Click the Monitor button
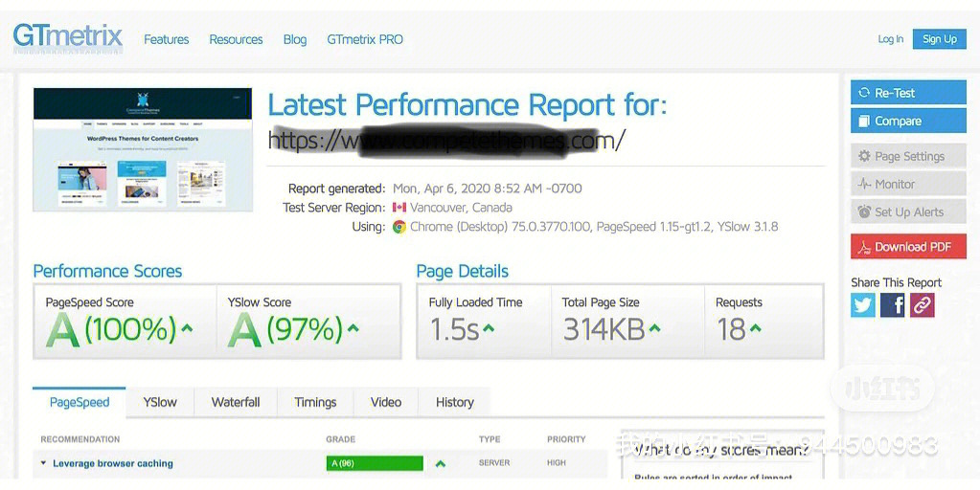This screenshot has height=490, width=980. [908, 184]
